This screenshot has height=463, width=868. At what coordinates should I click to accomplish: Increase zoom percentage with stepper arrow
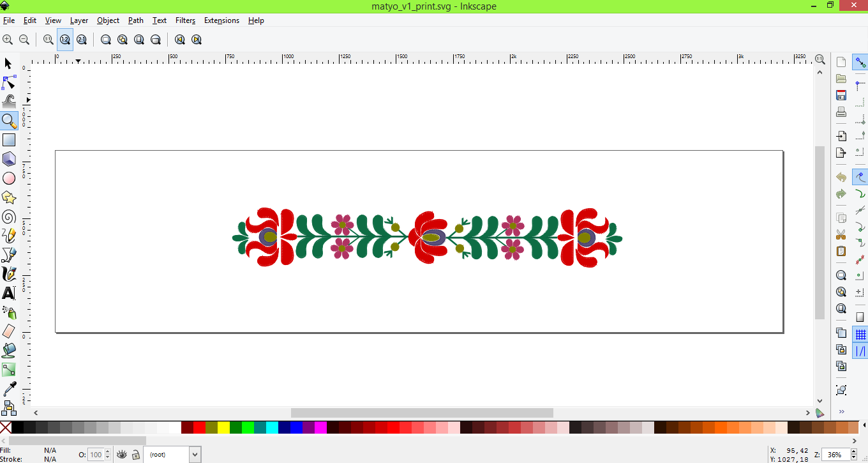coord(854,452)
